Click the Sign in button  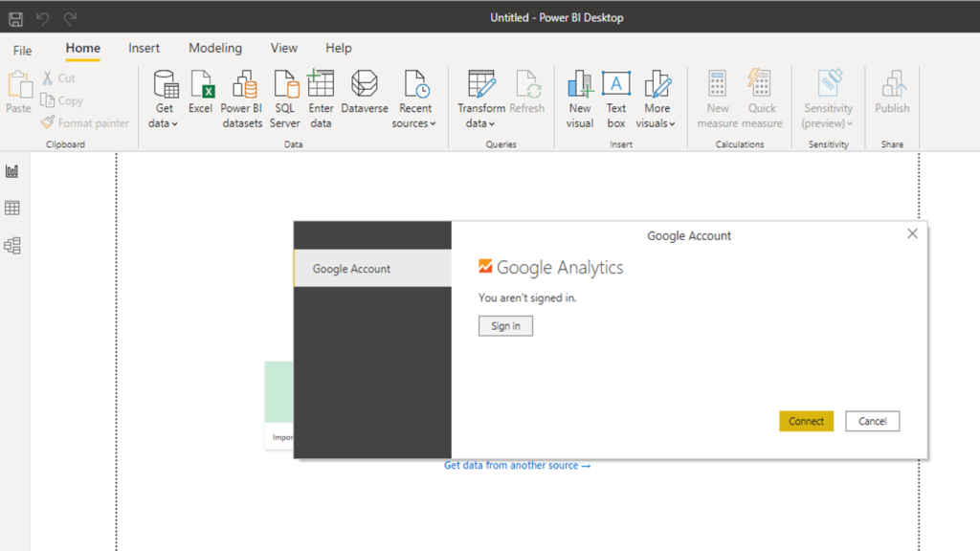pyautogui.click(x=505, y=326)
